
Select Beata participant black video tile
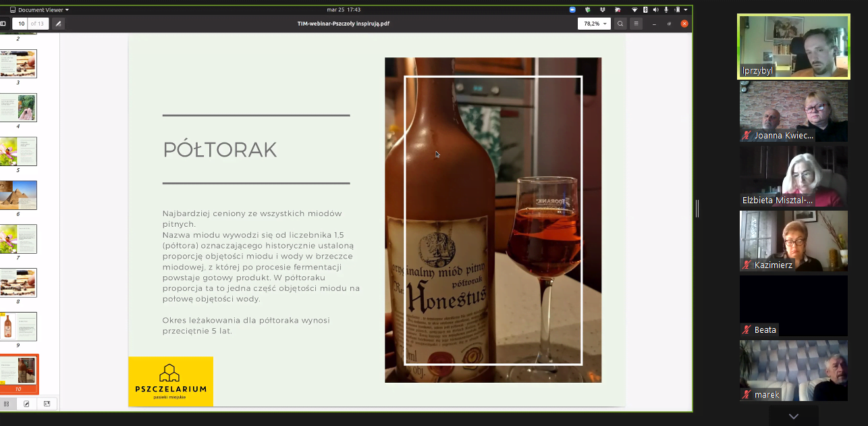[794, 306]
